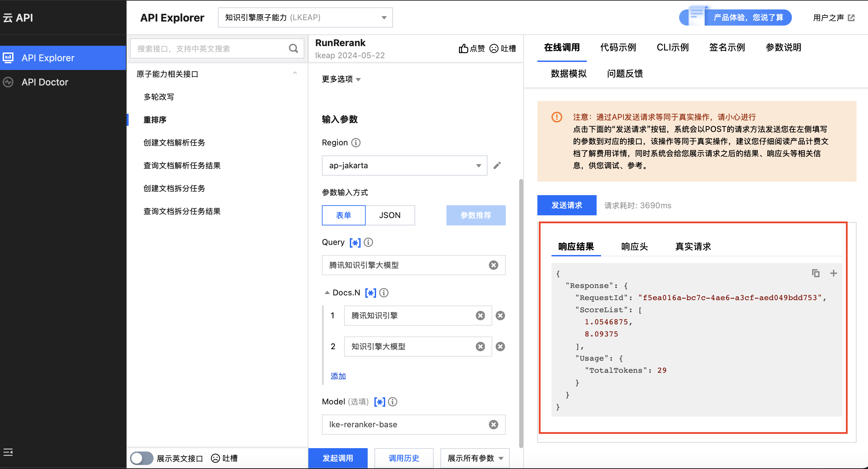The height and width of the screenshot is (469, 868).
Task: Click the pencil edit icon beside Region
Action: 497,165
